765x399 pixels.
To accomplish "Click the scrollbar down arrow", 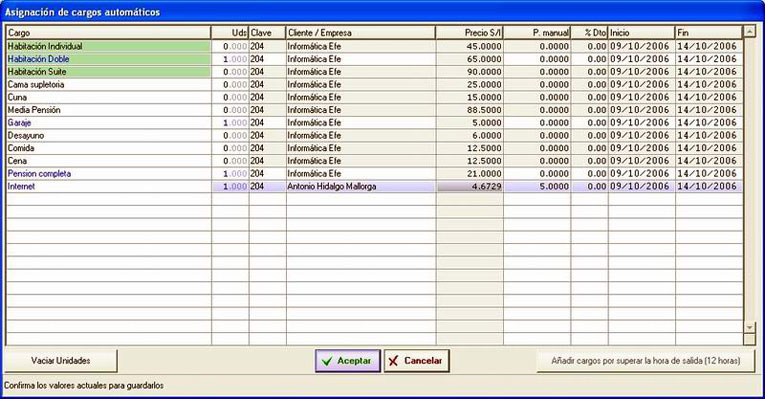I will coord(749,327).
